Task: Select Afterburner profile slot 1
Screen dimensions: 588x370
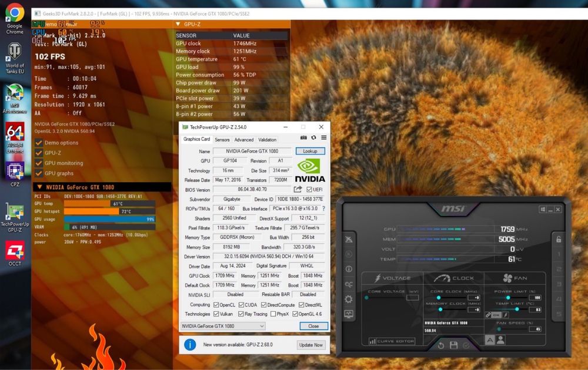Action: coord(559,254)
